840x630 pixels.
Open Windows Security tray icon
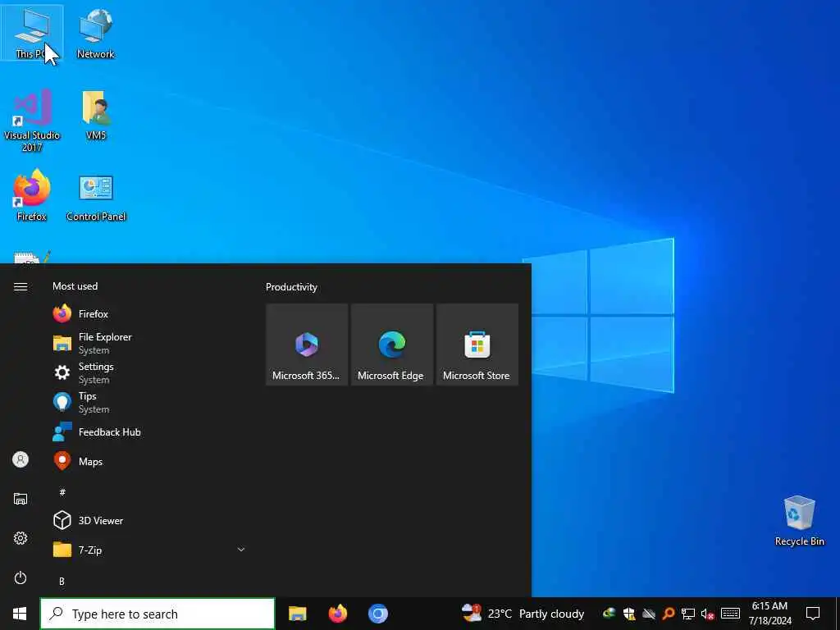pyautogui.click(x=629, y=614)
